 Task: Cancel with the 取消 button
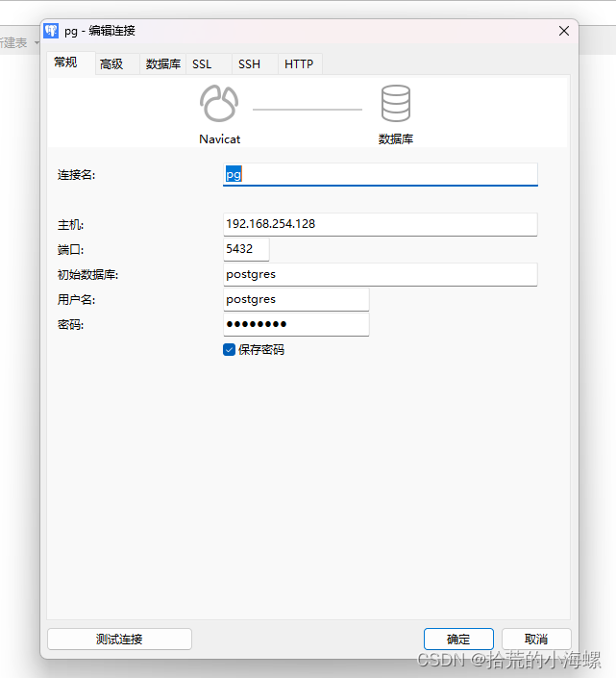coord(536,639)
